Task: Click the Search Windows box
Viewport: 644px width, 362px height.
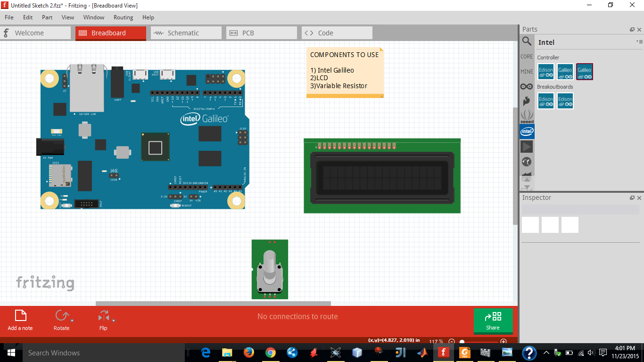Action: tap(104, 353)
